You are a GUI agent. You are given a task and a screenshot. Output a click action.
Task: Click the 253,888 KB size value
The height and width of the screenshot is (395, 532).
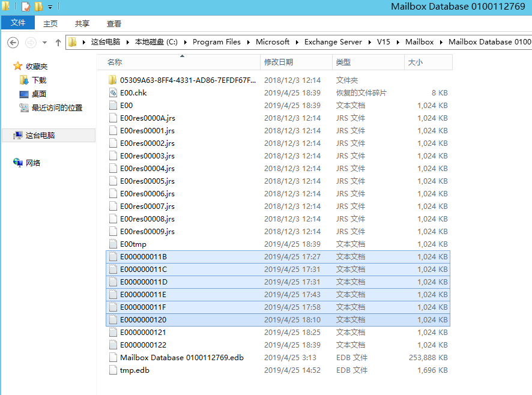428,357
